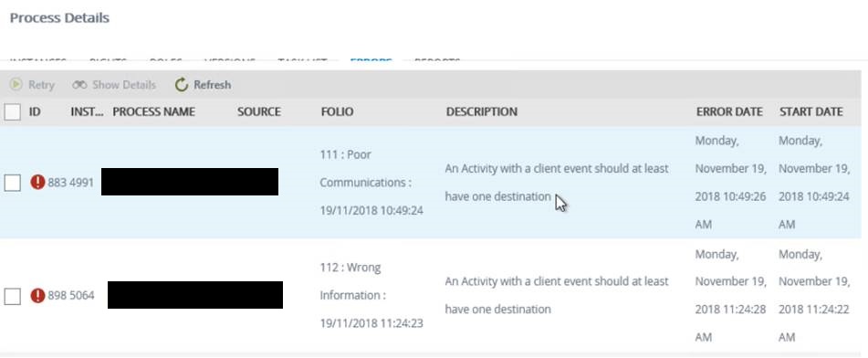868x358 pixels.
Task: Click the red error icon for ID 883
Action: (x=37, y=182)
